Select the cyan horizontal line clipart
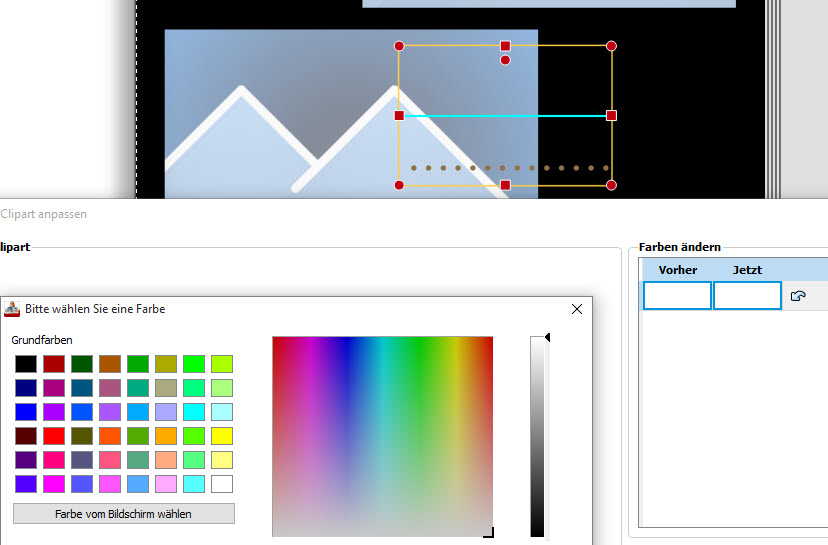828x545 pixels. tap(505, 116)
